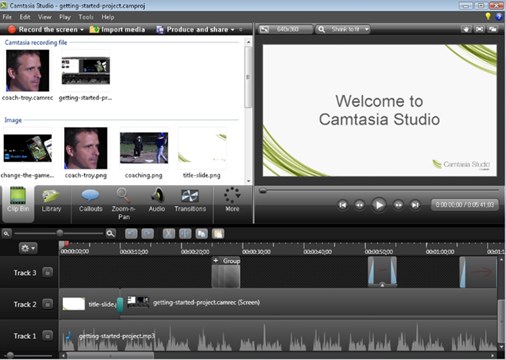Open the Clip Bin tab

[x=18, y=203]
